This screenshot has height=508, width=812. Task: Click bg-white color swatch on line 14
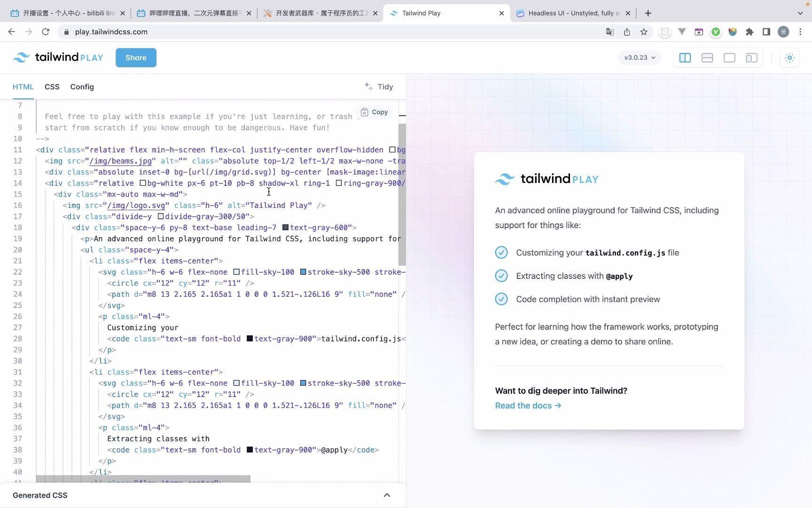pyautogui.click(x=143, y=183)
